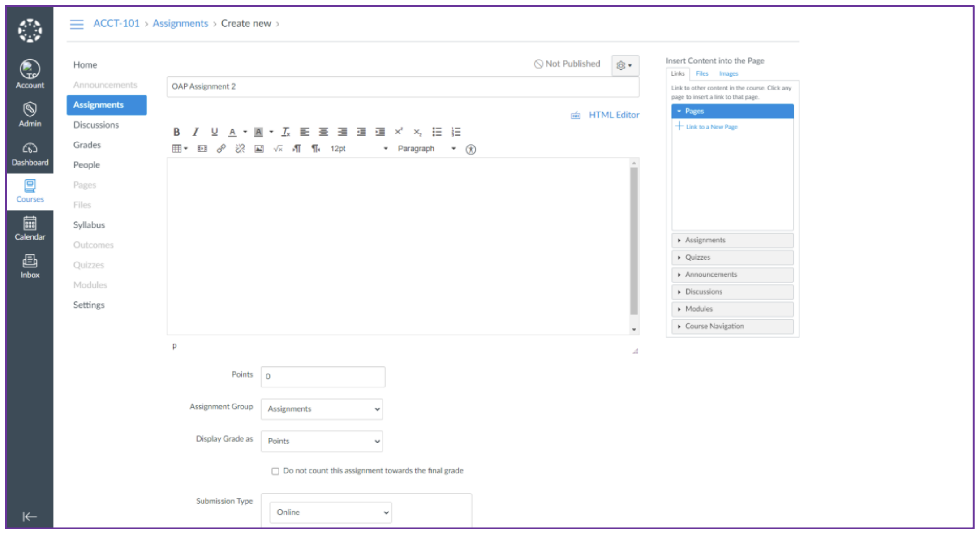Embed an image in the editor
The width and height of the screenshot is (980, 533).
(x=259, y=149)
